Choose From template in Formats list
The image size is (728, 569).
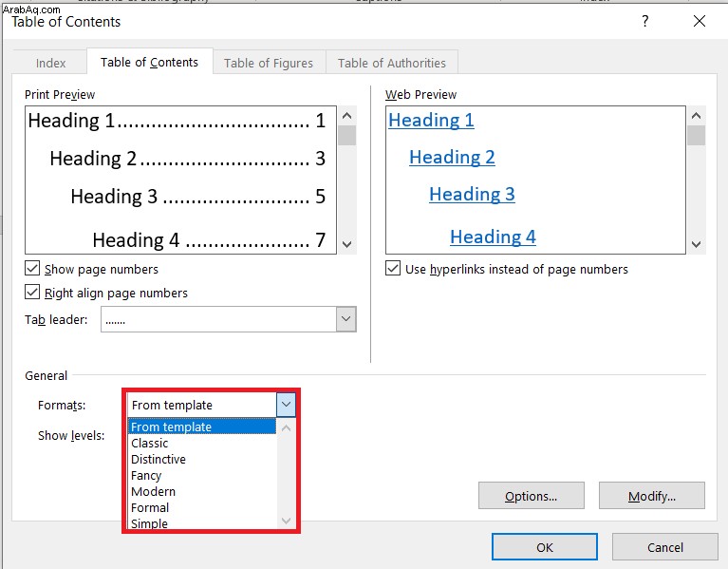[x=202, y=427]
